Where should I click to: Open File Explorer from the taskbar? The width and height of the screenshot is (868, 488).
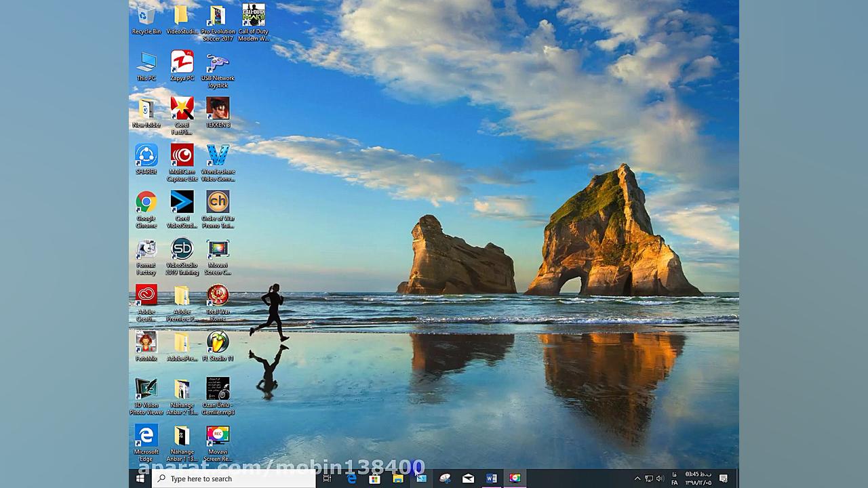point(398,479)
